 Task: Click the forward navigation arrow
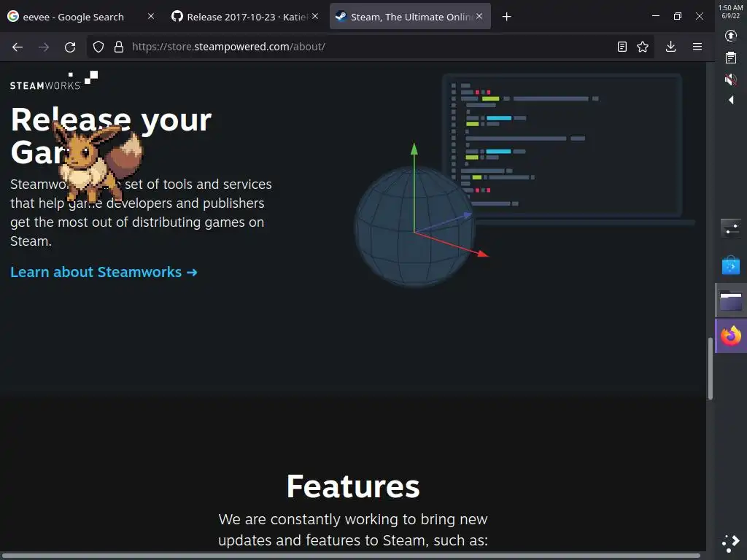coord(44,47)
